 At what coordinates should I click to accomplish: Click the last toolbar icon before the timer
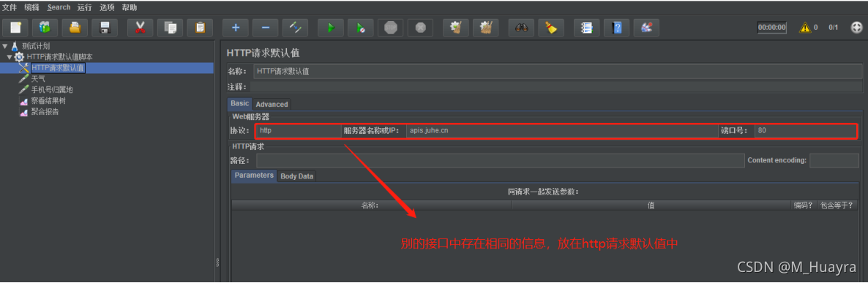tap(646, 28)
